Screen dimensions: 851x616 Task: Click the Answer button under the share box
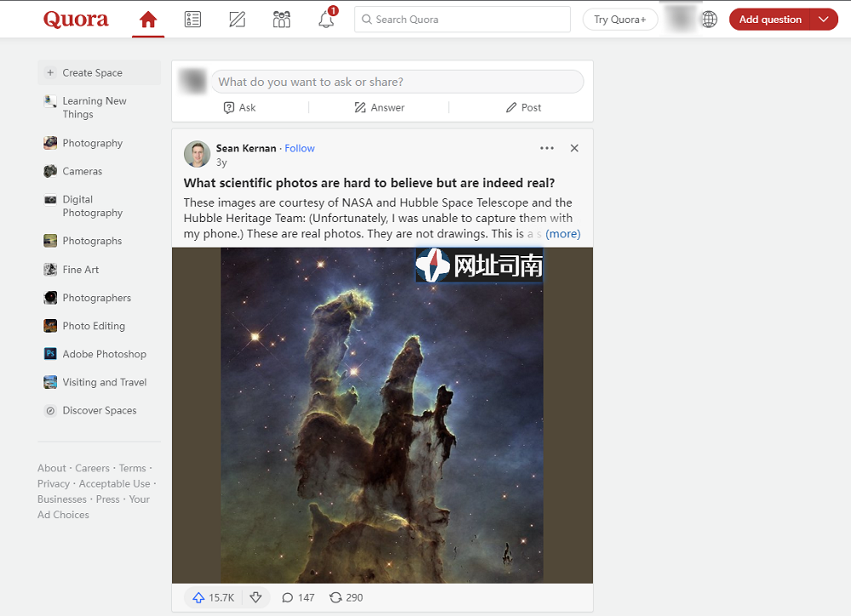click(380, 107)
